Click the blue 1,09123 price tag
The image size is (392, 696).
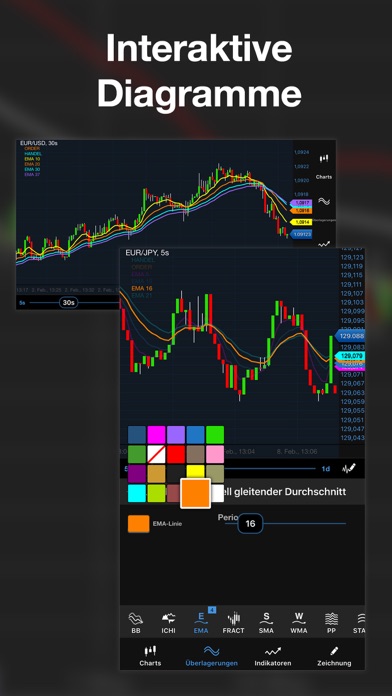coord(301,234)
